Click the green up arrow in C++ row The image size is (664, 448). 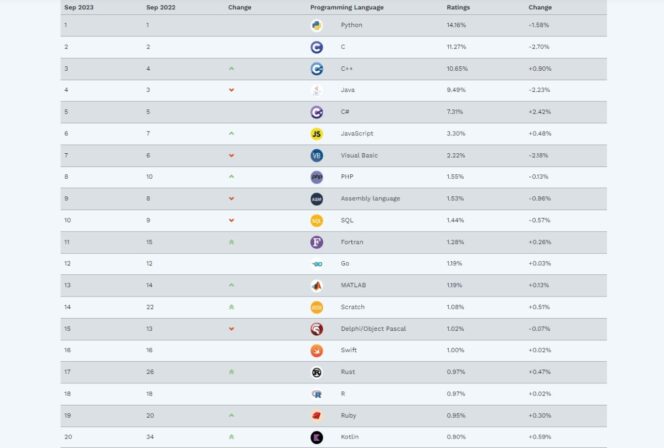(x=232, y=69)
